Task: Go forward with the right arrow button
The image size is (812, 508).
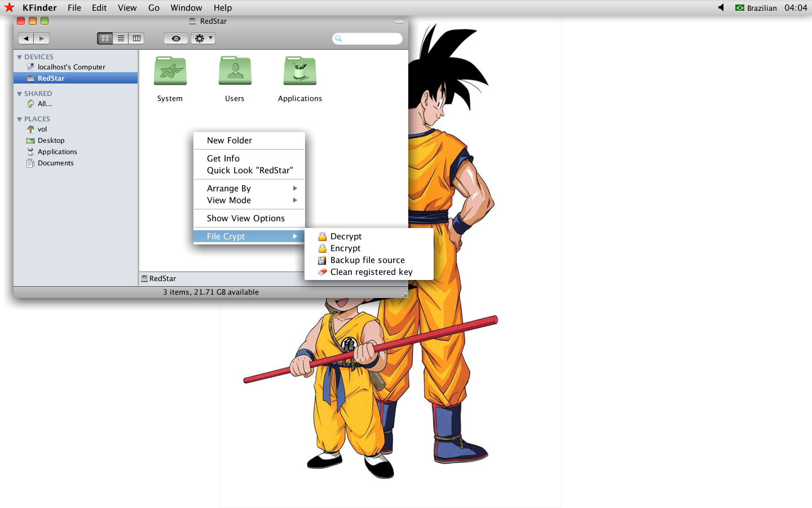Action: (42, 38)
